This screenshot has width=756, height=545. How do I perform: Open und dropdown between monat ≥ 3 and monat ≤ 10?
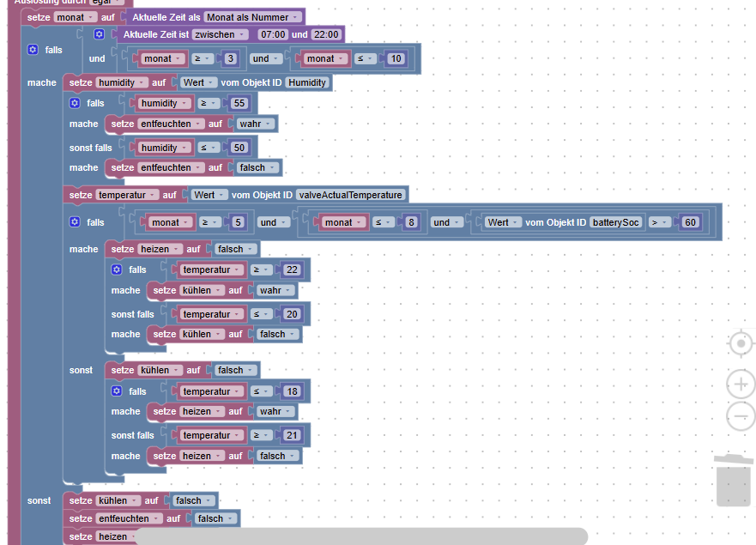click(267, 58)
